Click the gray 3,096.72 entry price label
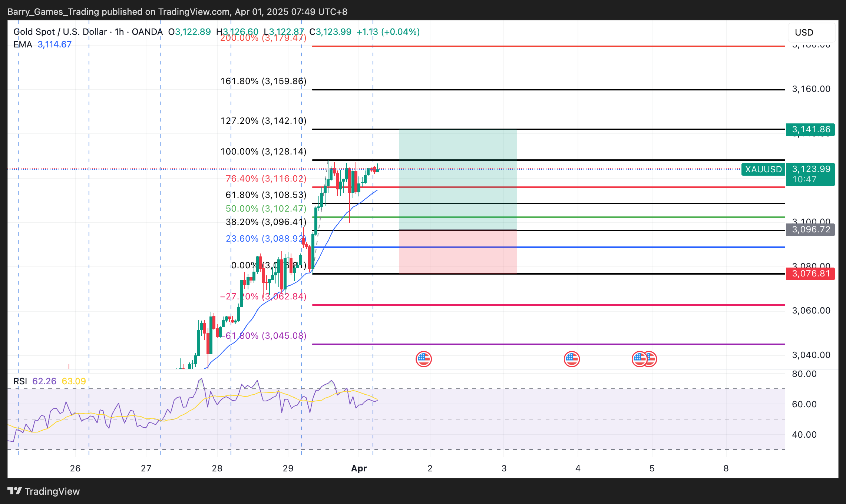846x504 pixels. [810, 229]
